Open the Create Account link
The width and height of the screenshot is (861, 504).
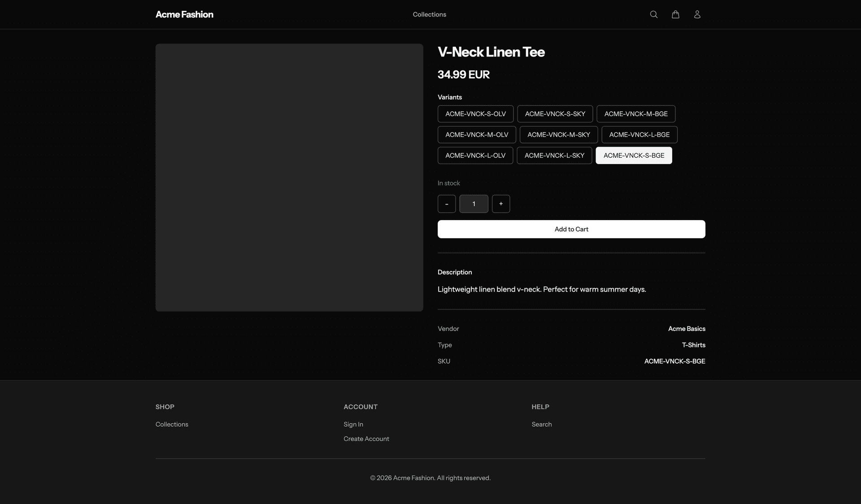click(366, 439)
